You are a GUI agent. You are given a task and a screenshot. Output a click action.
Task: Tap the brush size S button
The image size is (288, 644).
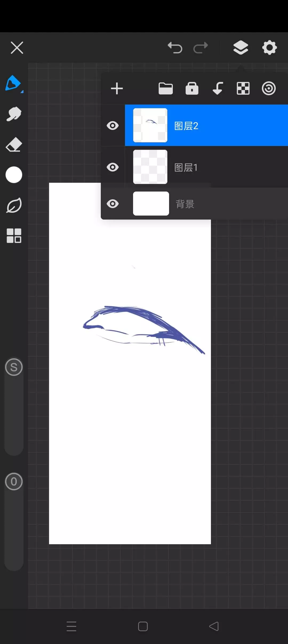pyautogui.click(x=14, y=367)
